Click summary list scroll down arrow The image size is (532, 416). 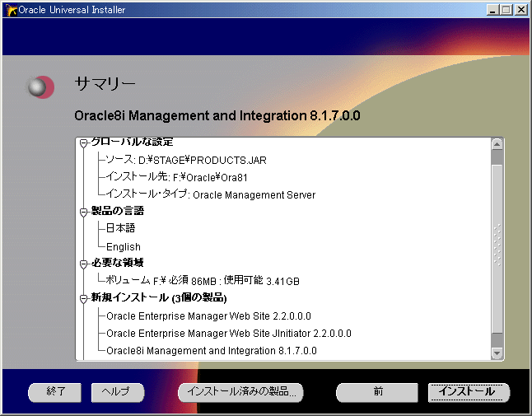point(497,353)
